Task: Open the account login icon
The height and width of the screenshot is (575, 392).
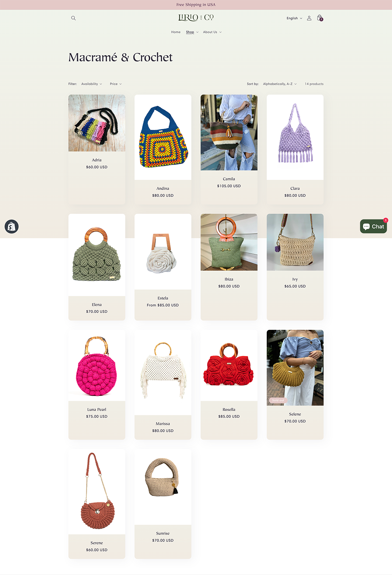Action: point(309,18)
